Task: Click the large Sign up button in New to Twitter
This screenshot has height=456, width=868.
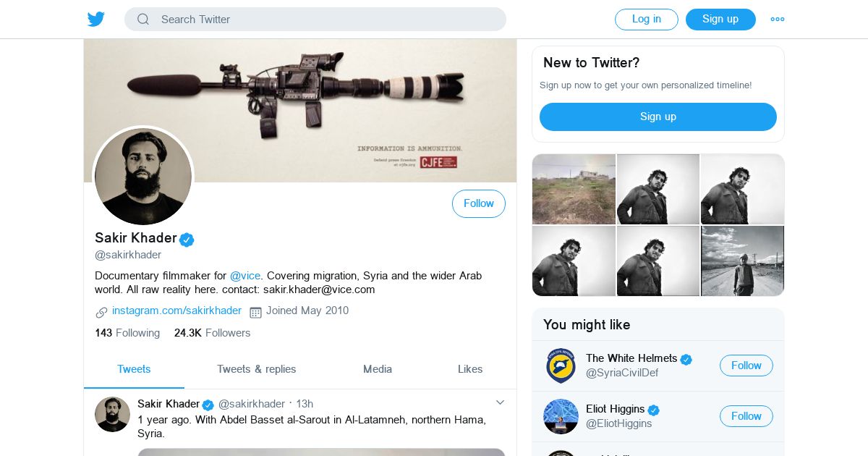Action: 658,117
